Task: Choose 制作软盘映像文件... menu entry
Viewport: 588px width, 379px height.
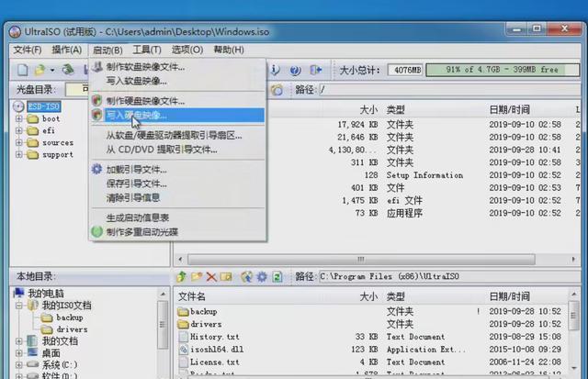Action: pos(178,67)
